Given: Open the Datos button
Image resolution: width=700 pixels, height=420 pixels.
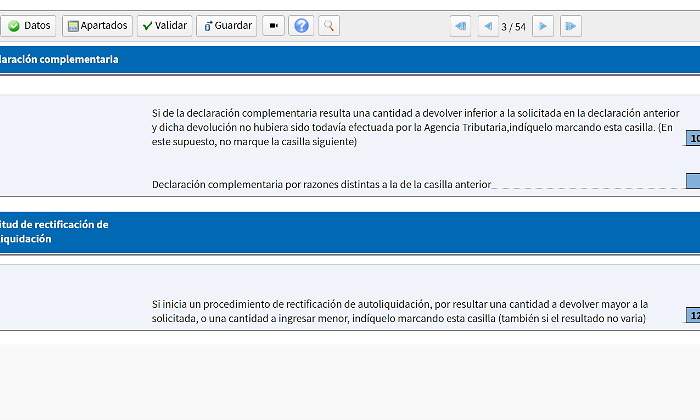Looking at the screenshot, I should pos(28,26).
